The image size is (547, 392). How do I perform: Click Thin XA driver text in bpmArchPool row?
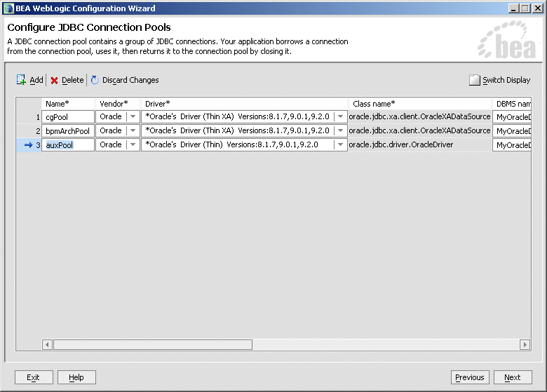tap(237, 130)
